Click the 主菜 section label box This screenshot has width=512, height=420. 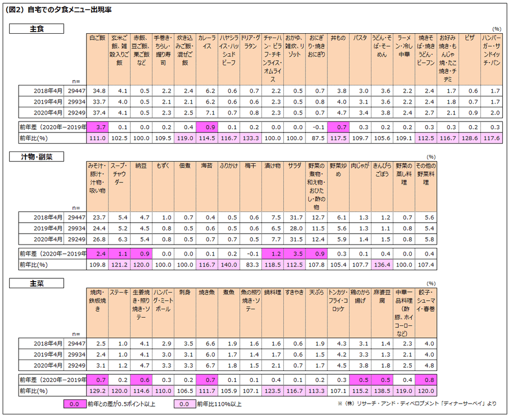[36, 283]
